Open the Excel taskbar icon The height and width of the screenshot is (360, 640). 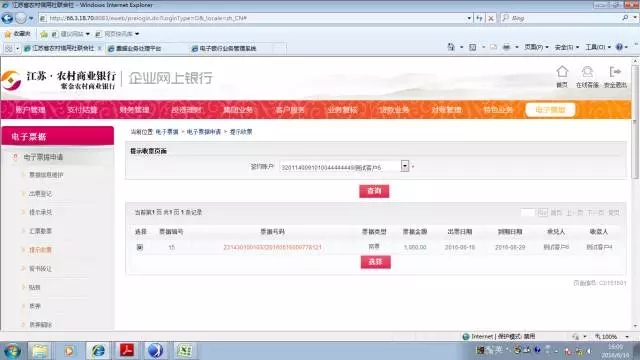coord(184,351)
